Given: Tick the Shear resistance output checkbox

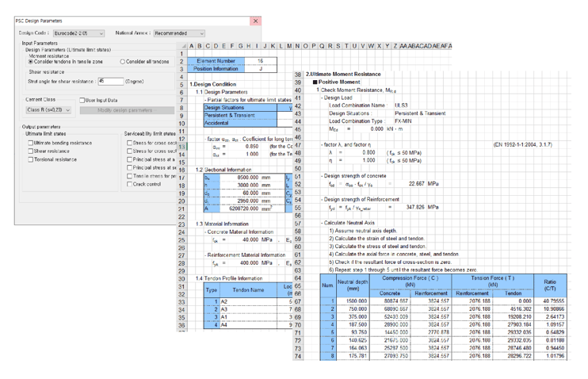Looking at the screenshot, I should tap(30, 151).
